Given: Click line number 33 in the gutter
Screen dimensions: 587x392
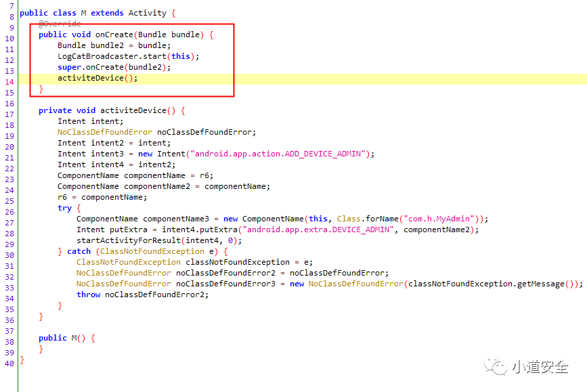Looking at the screenshot, I should pos(9,288).
